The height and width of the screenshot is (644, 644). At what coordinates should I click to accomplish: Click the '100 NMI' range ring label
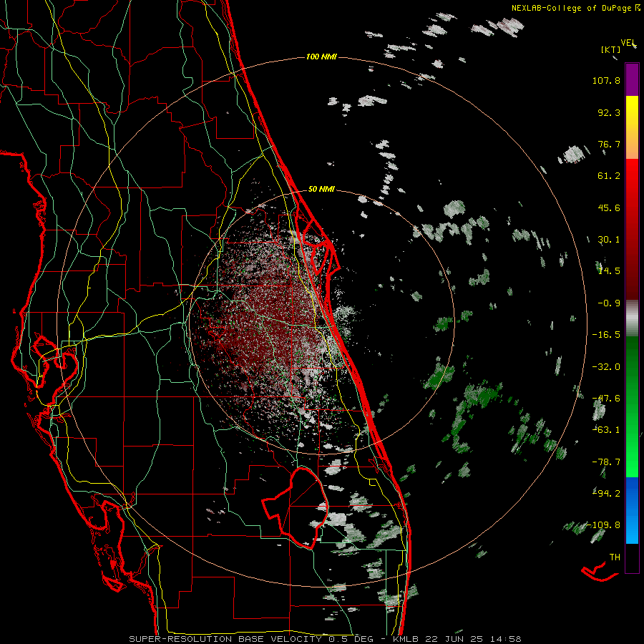pos(321,57)
